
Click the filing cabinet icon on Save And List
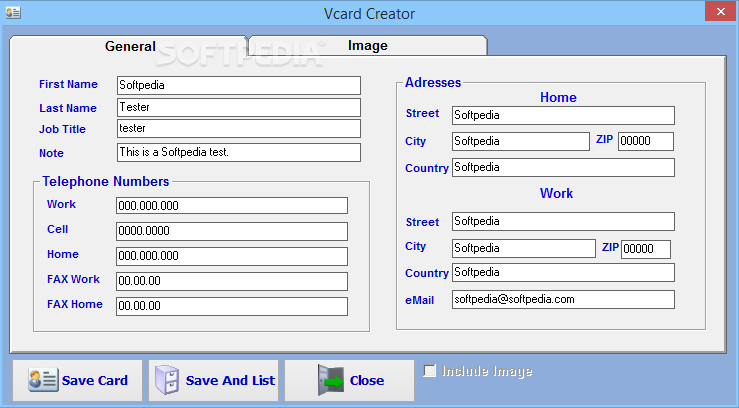tap(167, 380)
